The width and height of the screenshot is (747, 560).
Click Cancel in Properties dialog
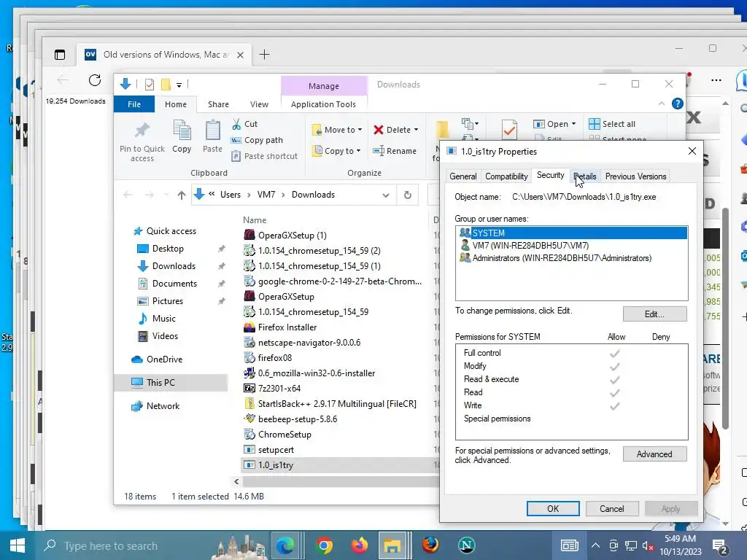click(612, 508)
